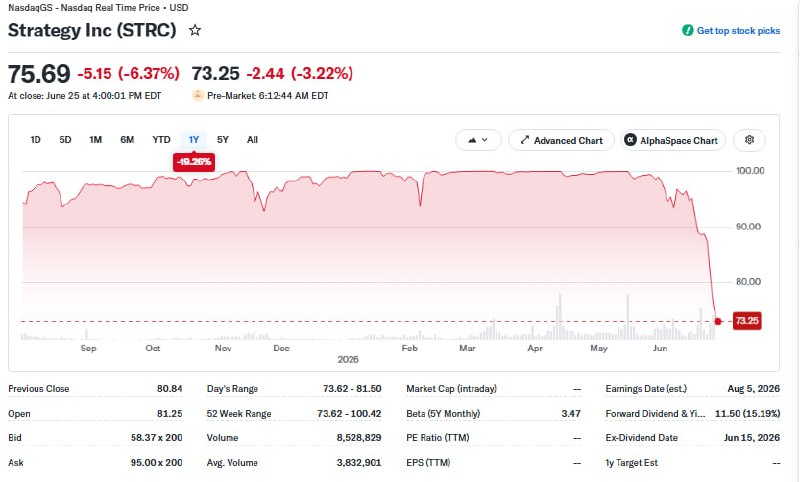Click the May x-axis label
Screen dimensions: 800x482
pos(599,348)
